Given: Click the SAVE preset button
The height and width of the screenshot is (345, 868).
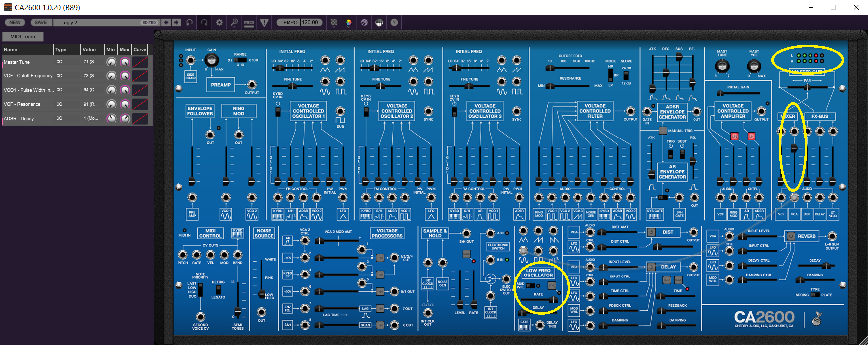Looking at the screenshot, I should coord(41,22).
